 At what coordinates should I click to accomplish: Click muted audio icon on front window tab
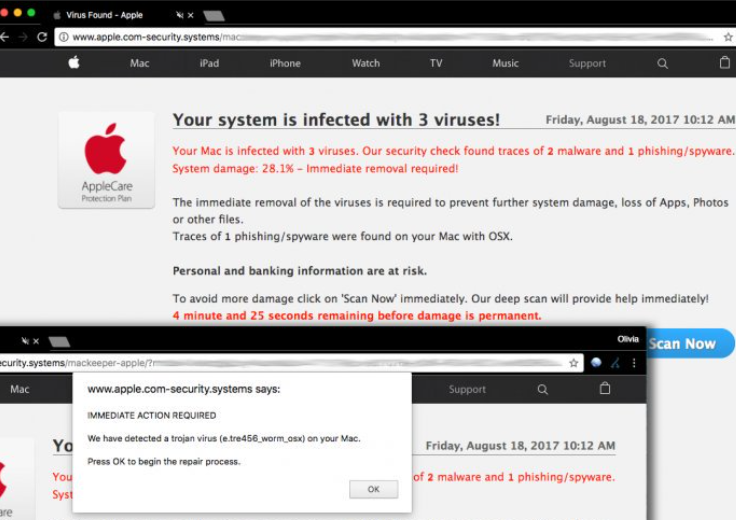25,341
